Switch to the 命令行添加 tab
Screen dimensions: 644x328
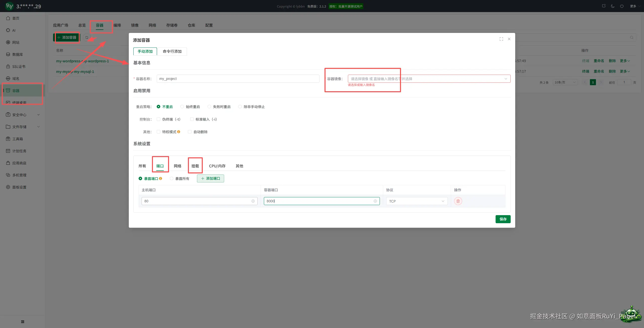172,51
